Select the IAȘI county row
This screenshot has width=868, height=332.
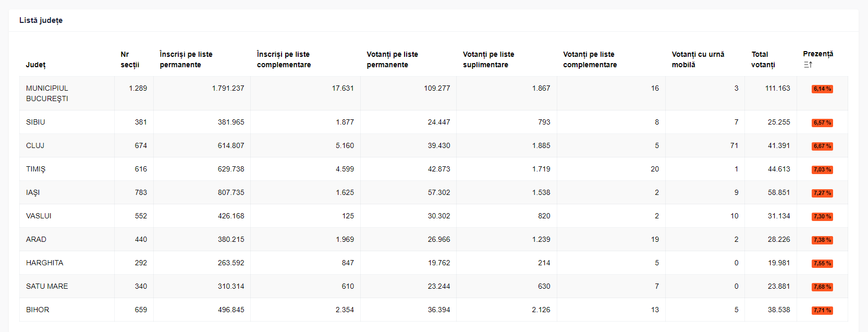434,192
